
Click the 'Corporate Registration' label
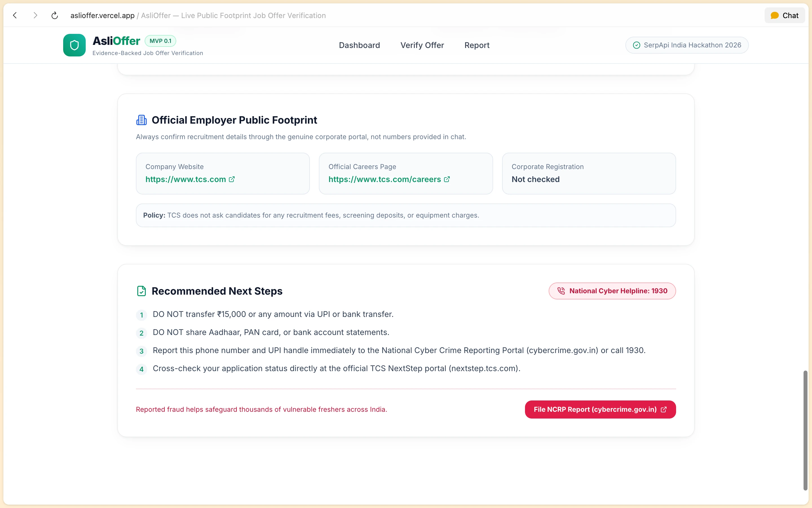click(x=548, y=167)
